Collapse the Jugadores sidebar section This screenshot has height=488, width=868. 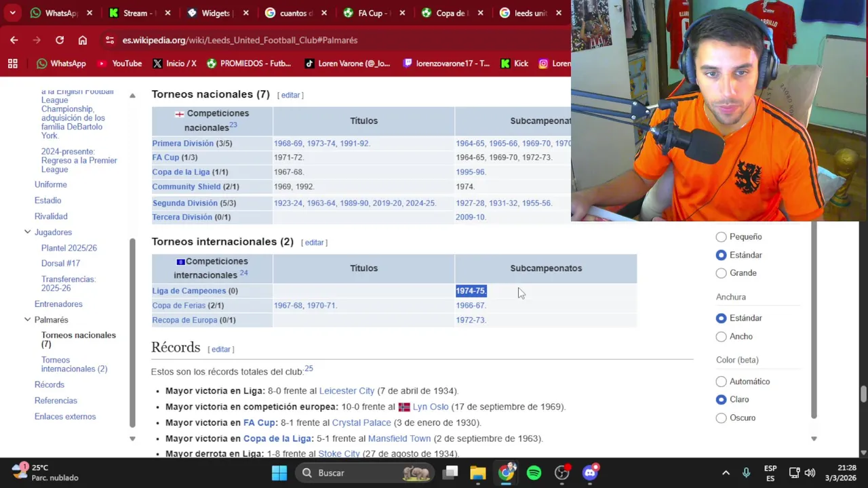point(27,232)
